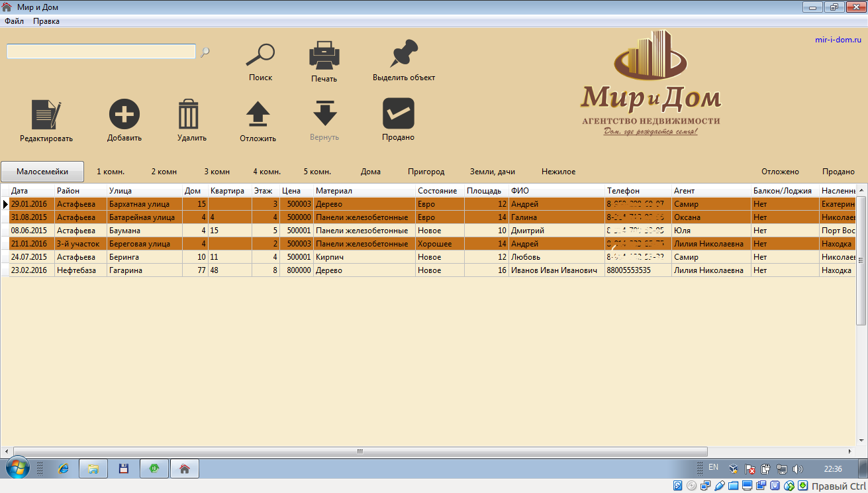Click the horizontal scrollbar thumb

tap(360, 451)
